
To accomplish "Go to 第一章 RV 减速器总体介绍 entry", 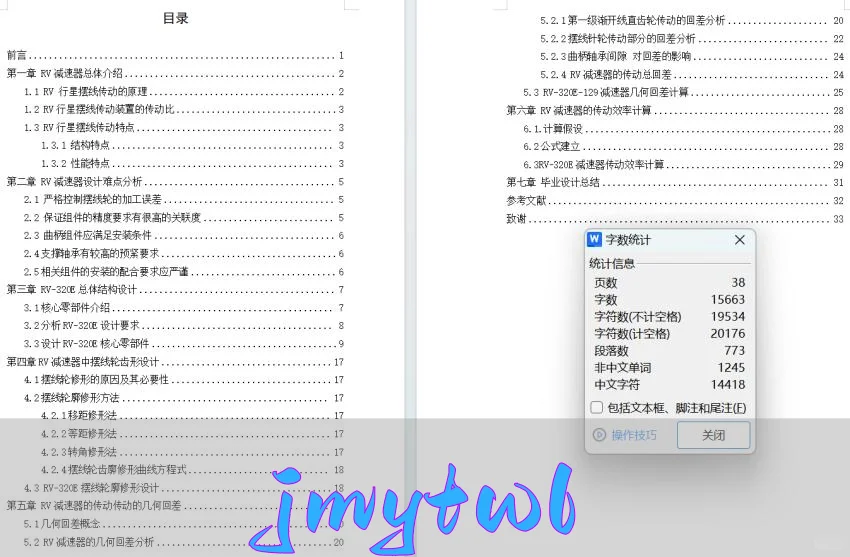I will pos(175,73).
